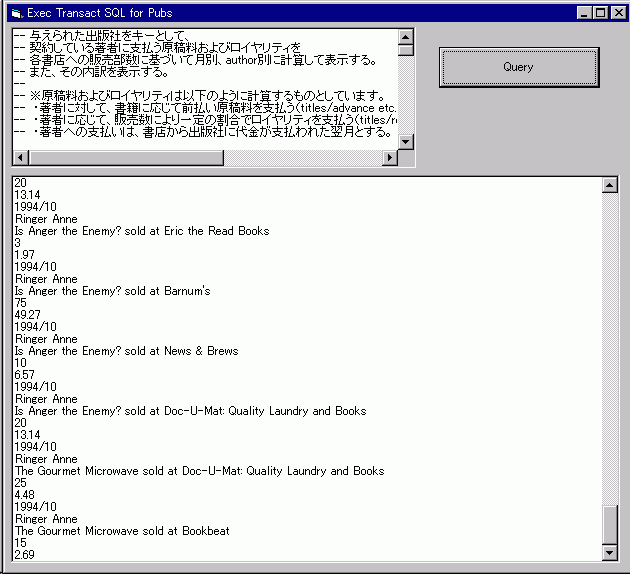The image size is (630, 574).
Task: Click the value 49.27 in results
Action: (27, 315)
